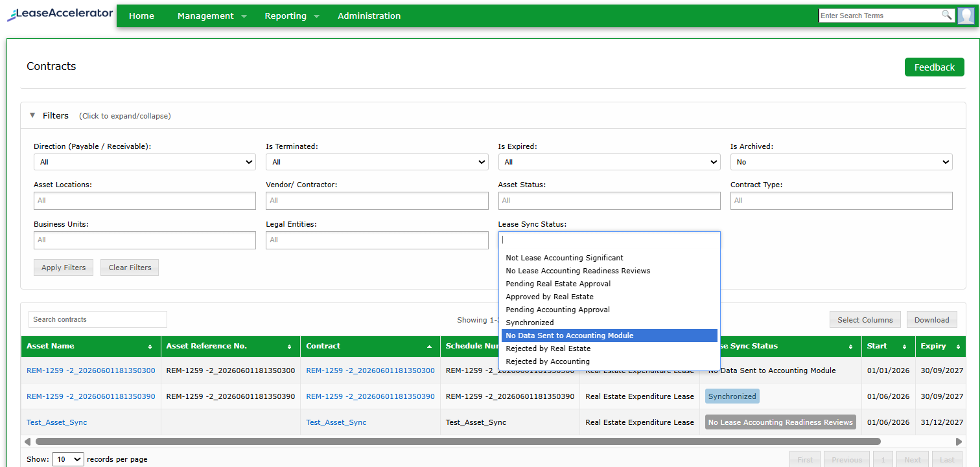Viewport: 980px width, 467px height.
Task: Sort by Start column arrows
Action: coord(904,347)
